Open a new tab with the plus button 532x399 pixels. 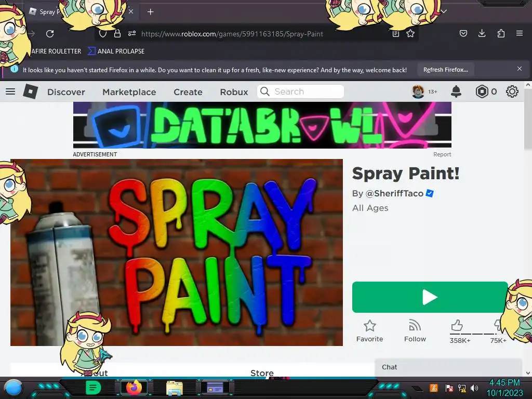(x=150, y=12)
